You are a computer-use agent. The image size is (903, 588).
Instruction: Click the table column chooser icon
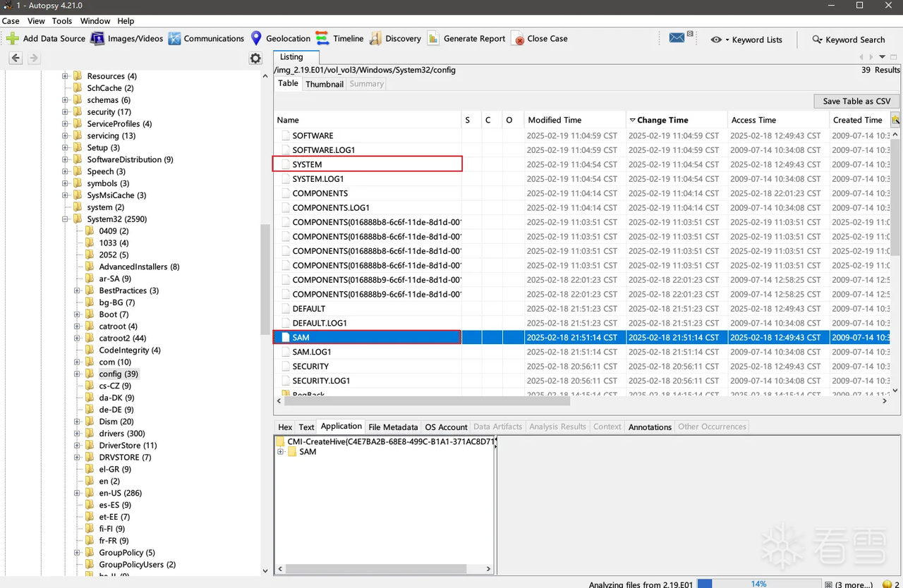tap(896, 120)
